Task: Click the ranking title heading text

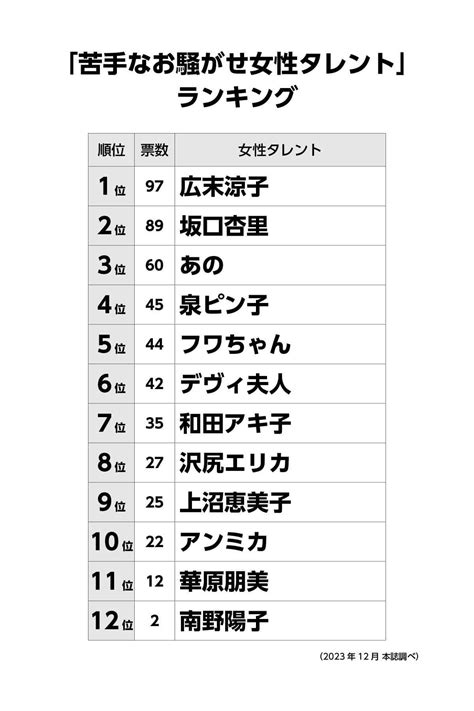Action: (237, 80)
